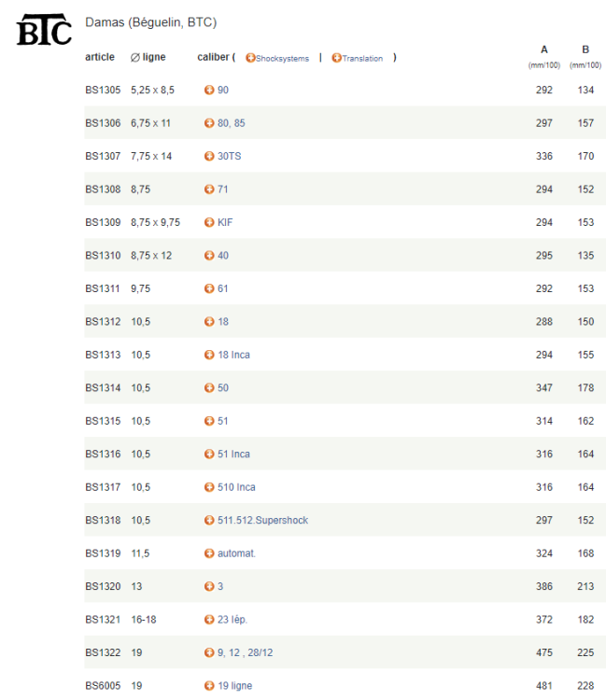Open the 18 Inca caliber link

[x=233, y=355]
